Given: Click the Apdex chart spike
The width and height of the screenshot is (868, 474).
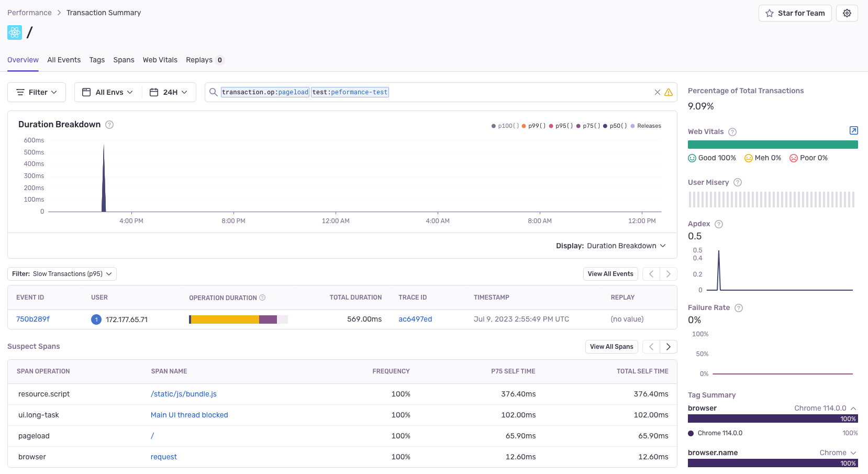Looking at the screenshot, I should click(x=719, y=270).
